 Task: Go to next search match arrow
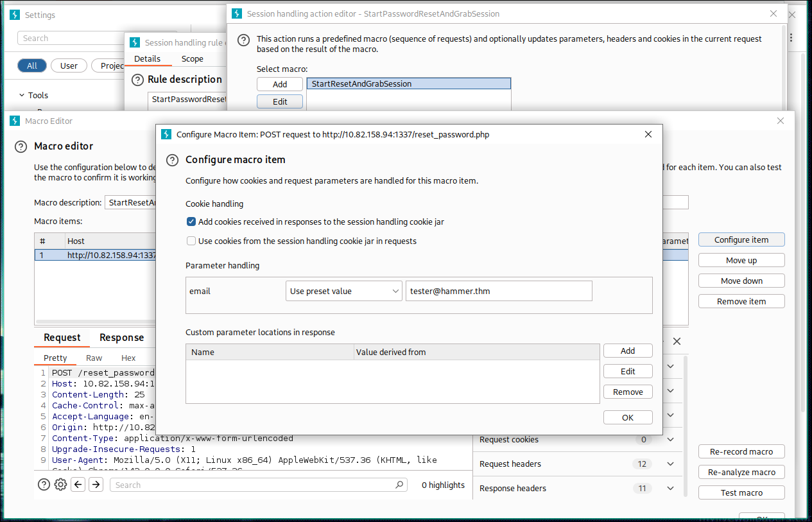(x=96, y=485)
